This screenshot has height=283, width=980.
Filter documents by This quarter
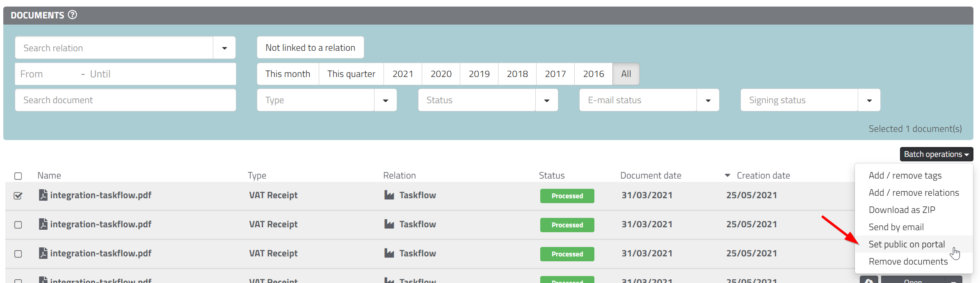(351, 74)
